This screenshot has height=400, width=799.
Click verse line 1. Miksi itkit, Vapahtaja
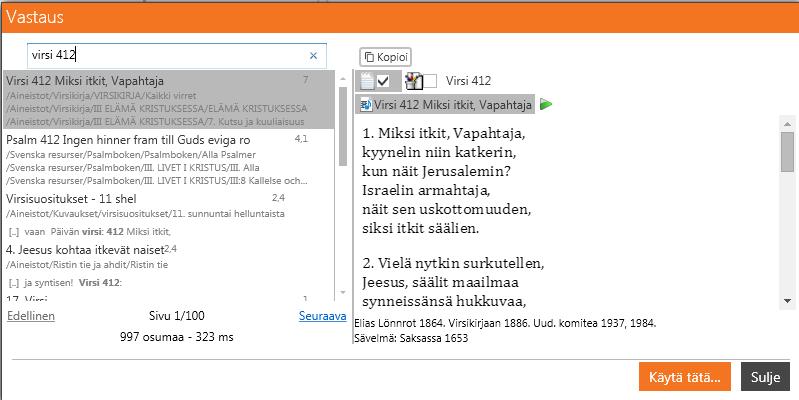(x=444, y=134)
